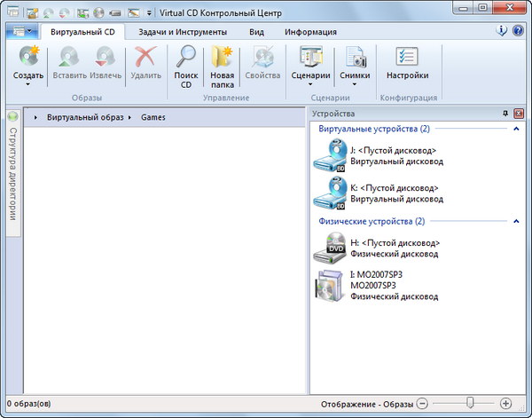Pin the Устройства panel
Screen dimensions: 532x418
[x=506, y=114]
